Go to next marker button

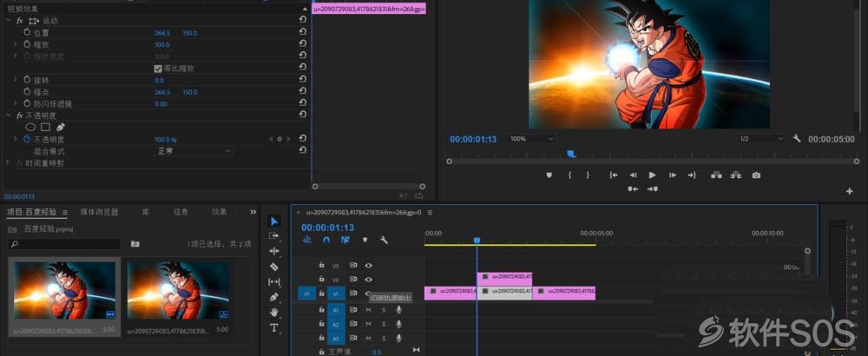point(653,188)
